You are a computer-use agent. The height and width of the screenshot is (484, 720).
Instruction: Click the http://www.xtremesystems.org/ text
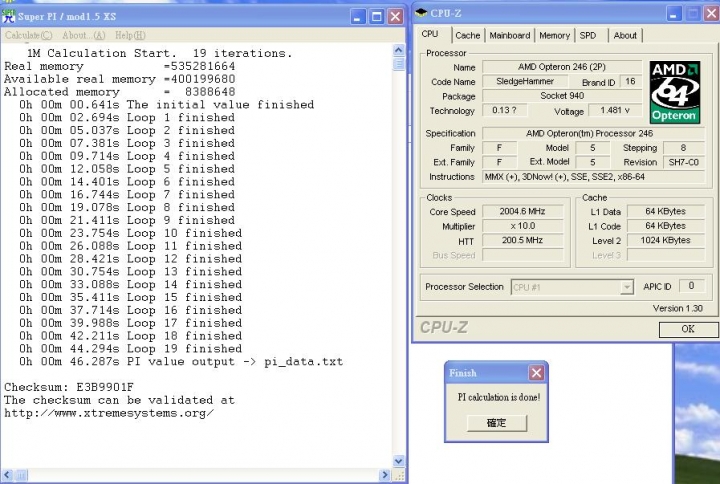(109, 413)
